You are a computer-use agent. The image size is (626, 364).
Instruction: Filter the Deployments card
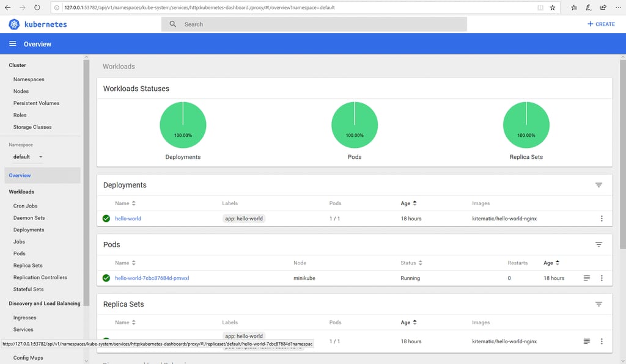[x=598, y=185]
